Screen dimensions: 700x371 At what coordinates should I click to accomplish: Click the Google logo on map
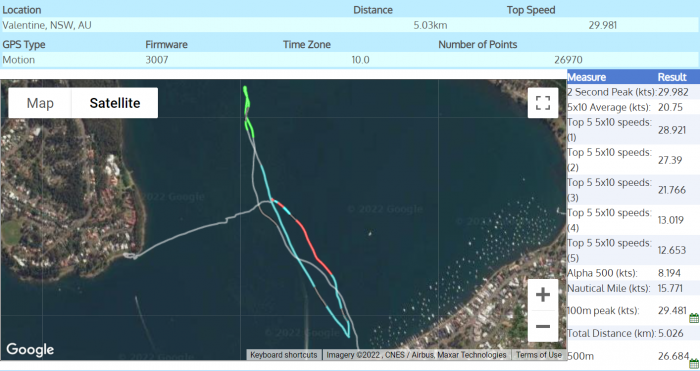pyautogui.click(x=30, y=350)
